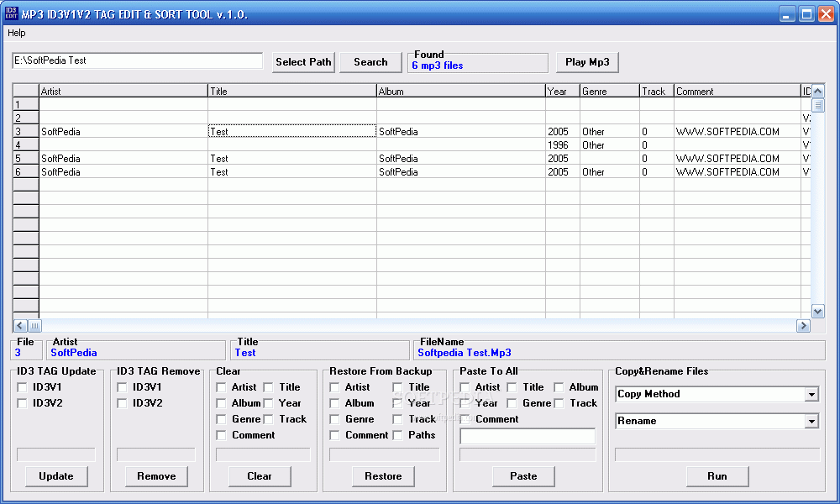Click the Genre column header
The width and height of the screenshot is (840, 504).
[610, 91]
